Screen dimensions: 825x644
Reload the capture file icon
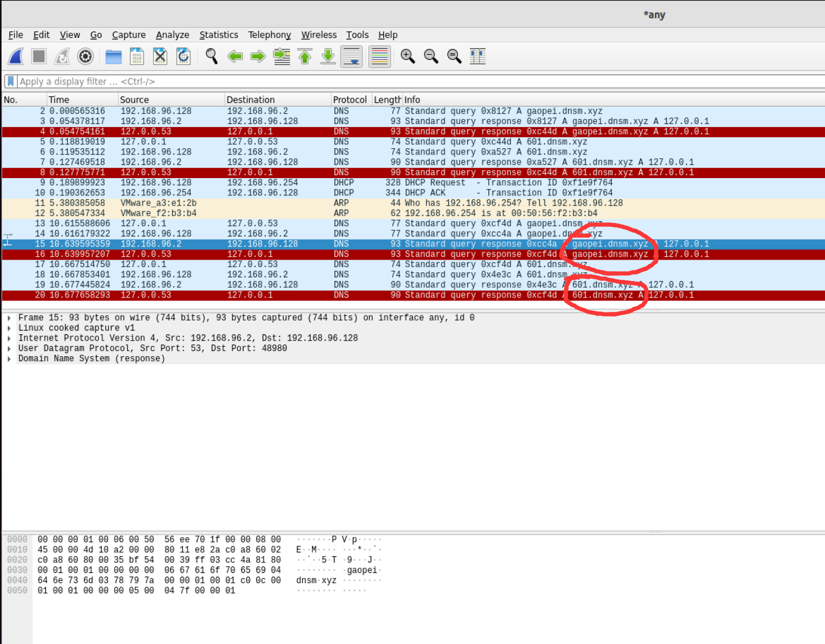tap(183, 56)
